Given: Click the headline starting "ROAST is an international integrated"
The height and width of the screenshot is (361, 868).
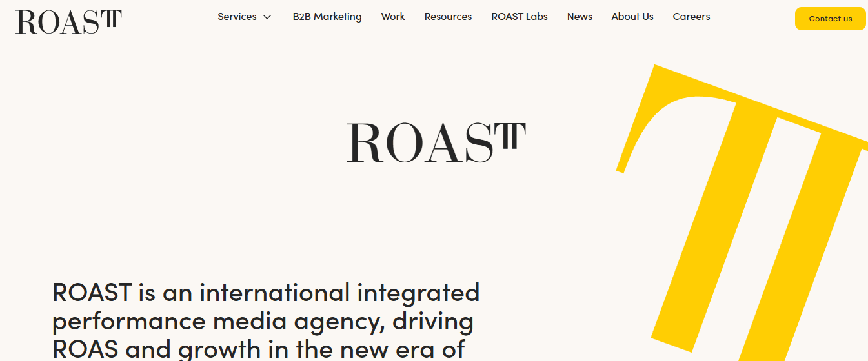Looking at the screenshot, I should pyautogui.click(x=266, y=320).
